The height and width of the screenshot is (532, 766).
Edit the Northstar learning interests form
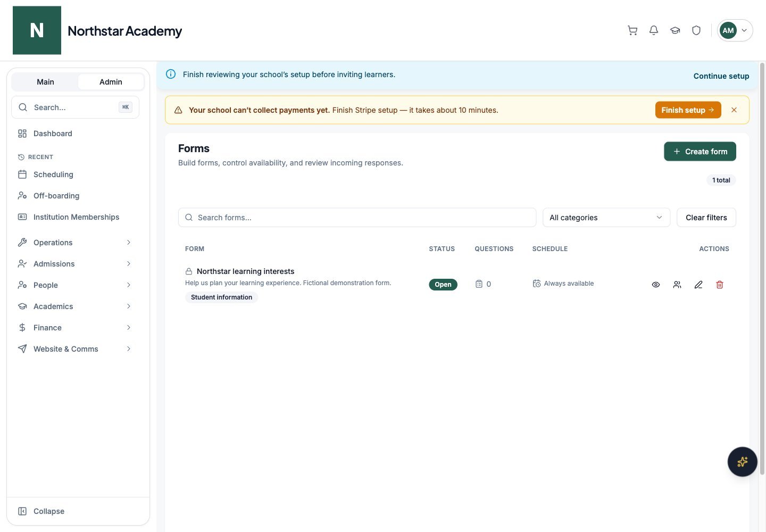click(x=698, y=285)
